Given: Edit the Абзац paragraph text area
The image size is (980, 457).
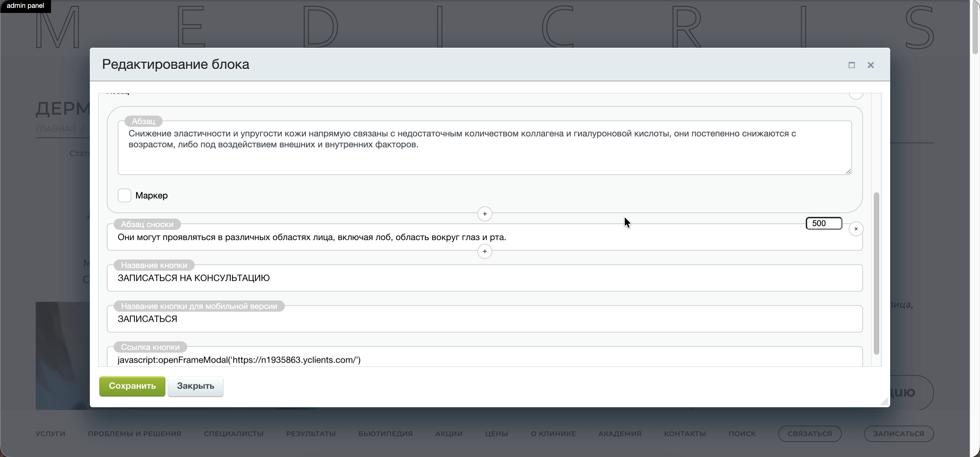Looking at the screenshot, I should 485,148.
